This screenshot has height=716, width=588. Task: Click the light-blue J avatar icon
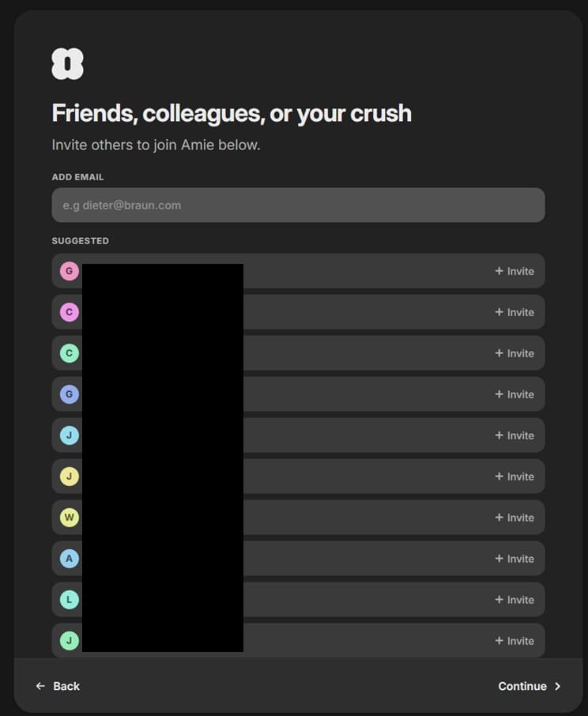tap(70, 435)
